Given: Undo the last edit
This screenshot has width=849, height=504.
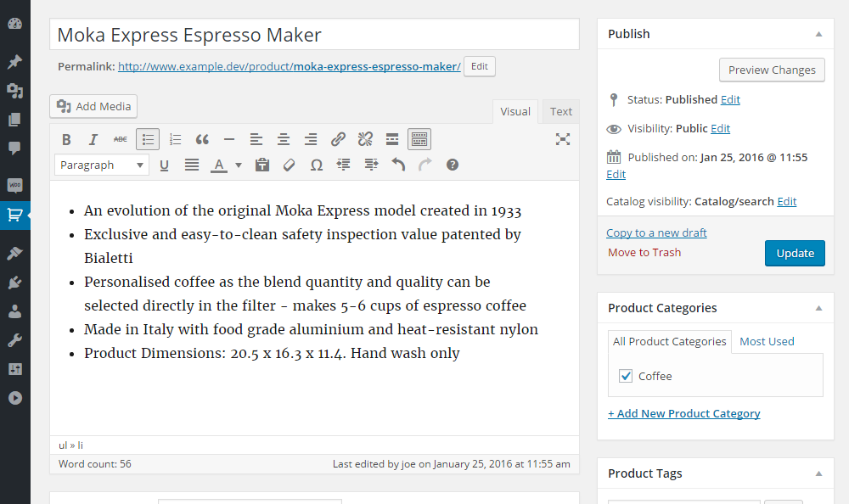Looking at the screenshot, I should [398, 165].
